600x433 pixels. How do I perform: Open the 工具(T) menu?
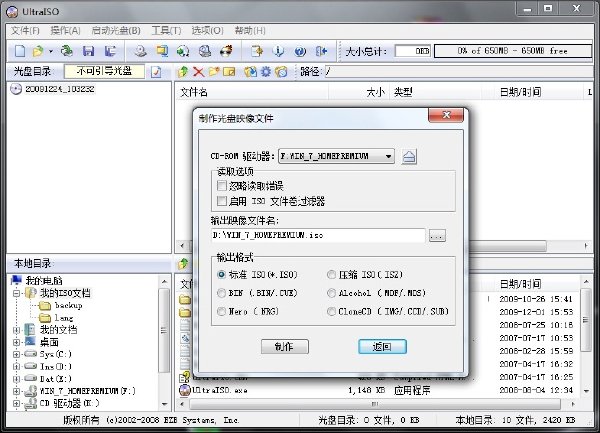166,31
